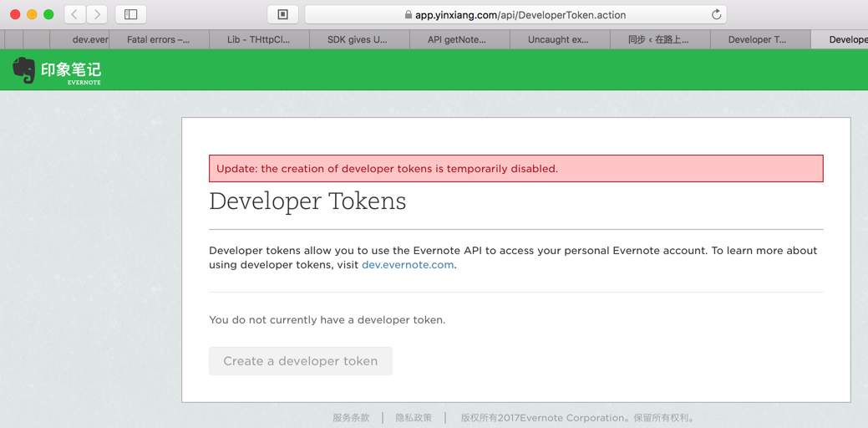Image resolution: width=868 pixels, height=428 pixels.
Task: Go forward with the Safari forward arrow
Action: tap(97, 14)
